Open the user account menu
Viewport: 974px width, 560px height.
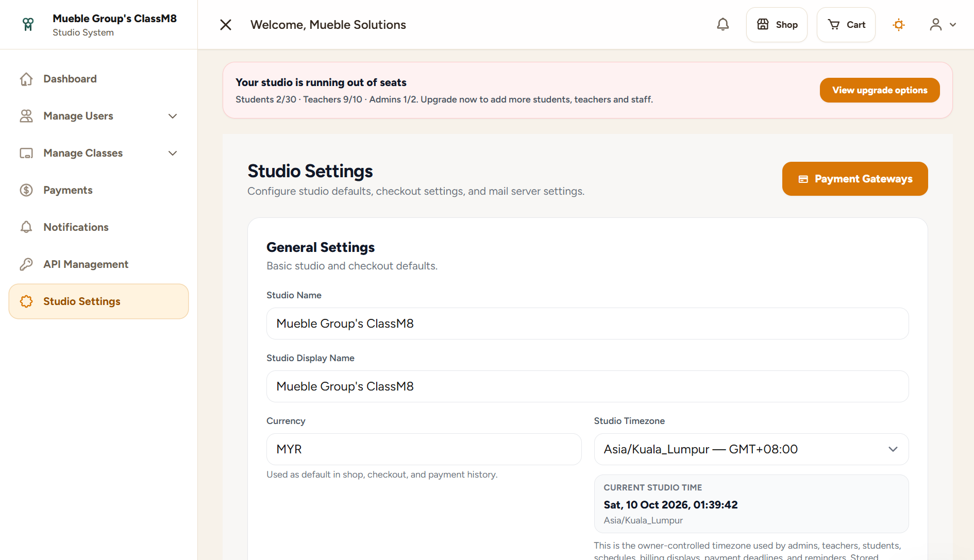click(943, 25)
